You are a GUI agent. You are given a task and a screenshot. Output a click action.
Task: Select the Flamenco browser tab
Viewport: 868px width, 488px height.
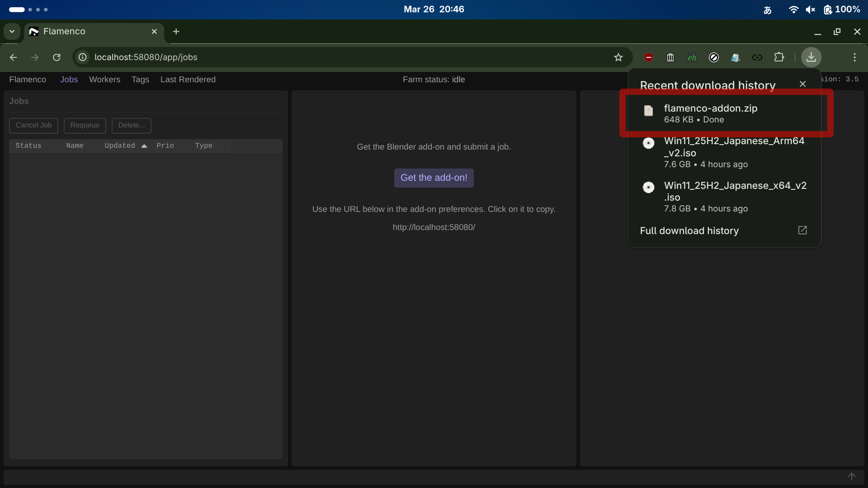click(94, 32)
